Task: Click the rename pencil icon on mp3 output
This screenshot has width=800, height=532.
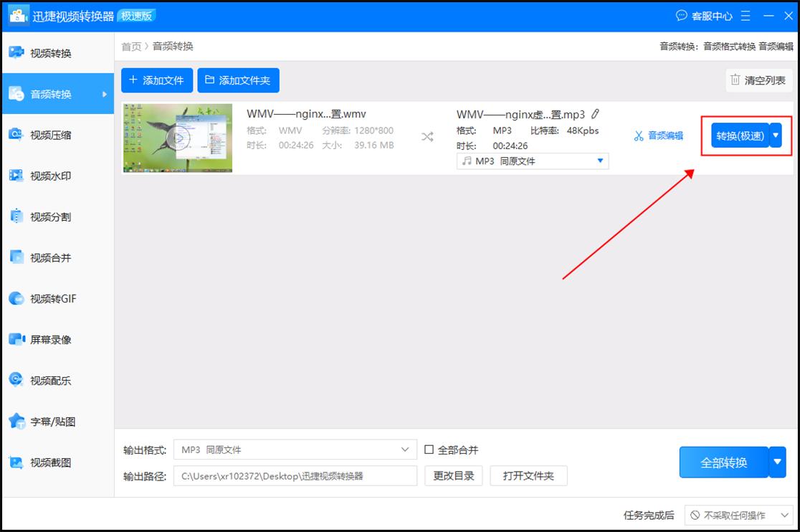Action: coord(596,113)
